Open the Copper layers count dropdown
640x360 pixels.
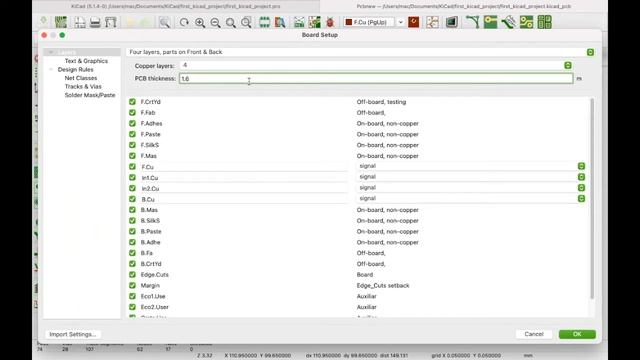[x=568, y=65]
